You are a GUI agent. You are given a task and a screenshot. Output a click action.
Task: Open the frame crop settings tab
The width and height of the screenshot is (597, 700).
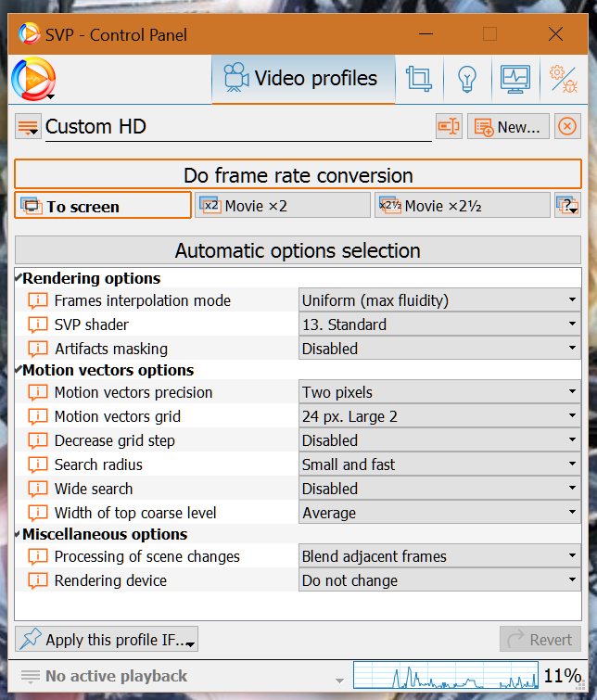click(x=419, y=79)
